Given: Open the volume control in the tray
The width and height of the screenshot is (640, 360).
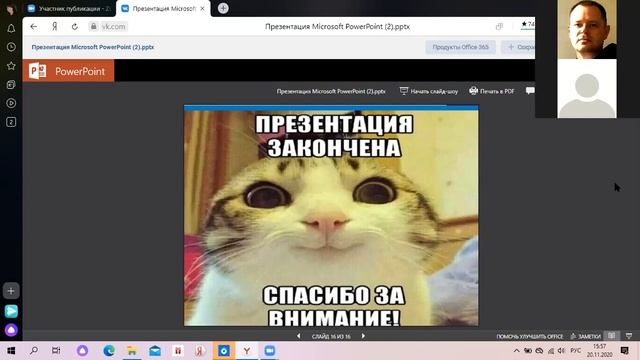Looking at the screenshot, I should point(562,351).
